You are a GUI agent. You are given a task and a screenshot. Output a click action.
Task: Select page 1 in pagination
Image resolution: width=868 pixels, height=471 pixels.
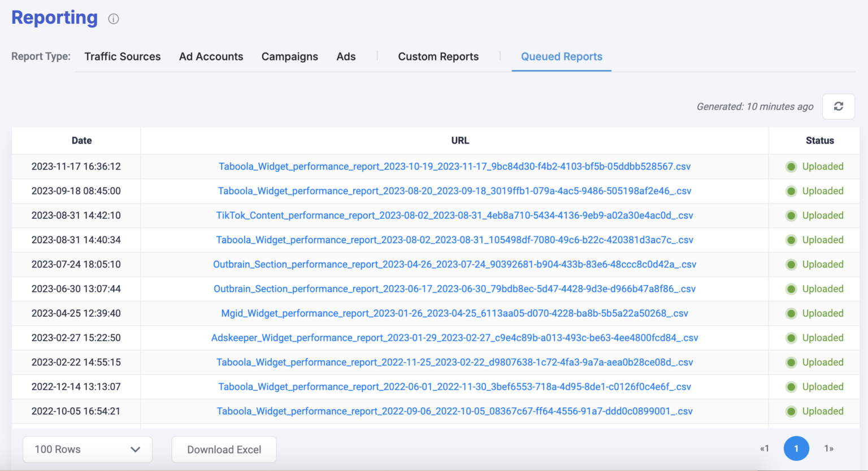796,448
